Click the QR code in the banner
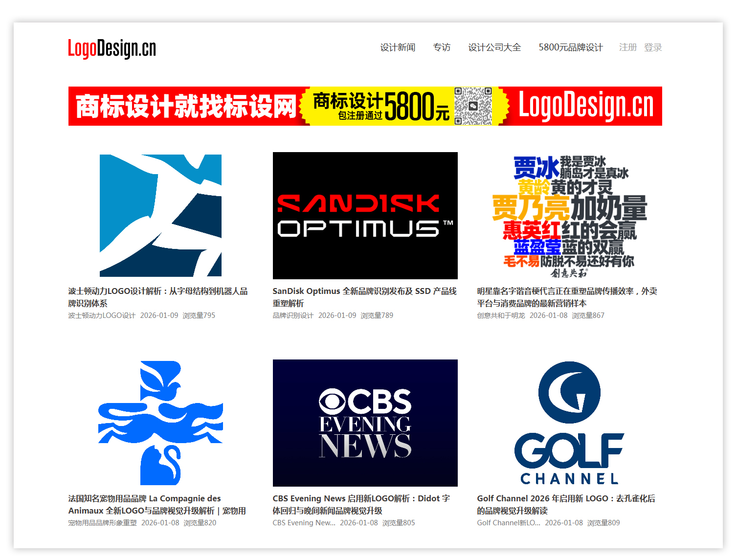The height and width of the screenshot is (560, 737). point(473,106)
